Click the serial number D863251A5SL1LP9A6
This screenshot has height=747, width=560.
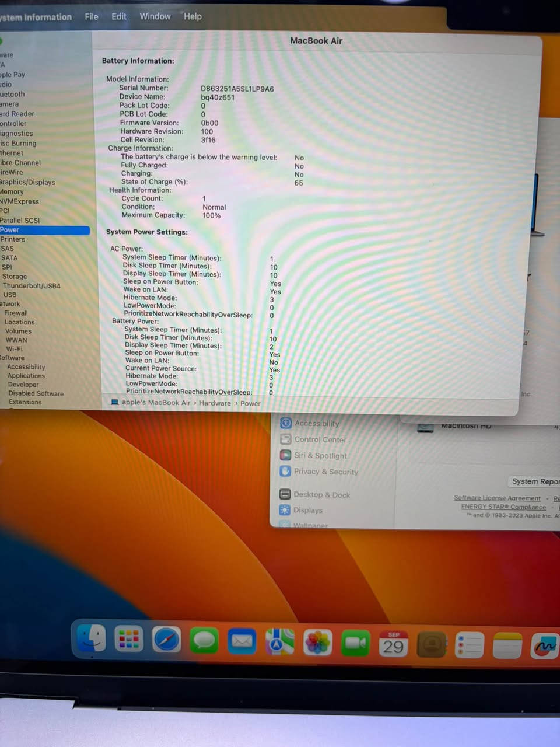coord(237,89)
